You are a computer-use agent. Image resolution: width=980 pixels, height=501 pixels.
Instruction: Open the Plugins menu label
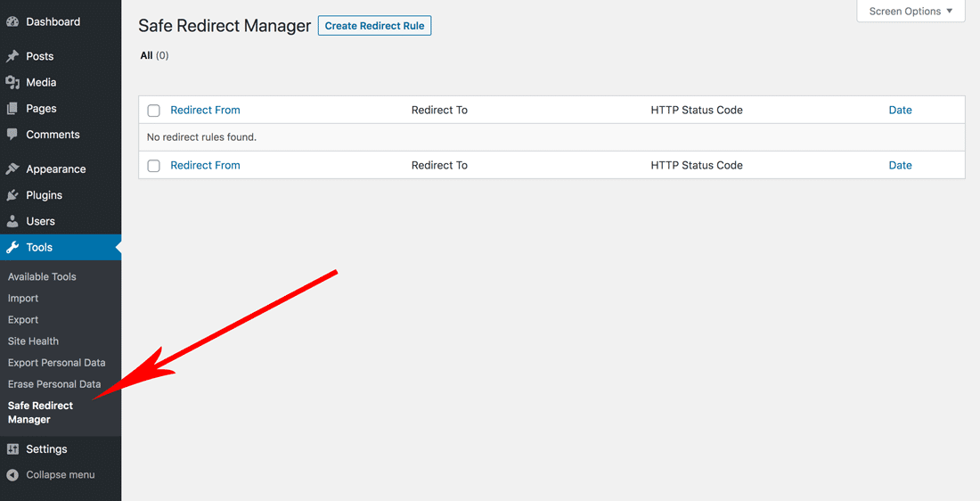[x=44, y=195]
